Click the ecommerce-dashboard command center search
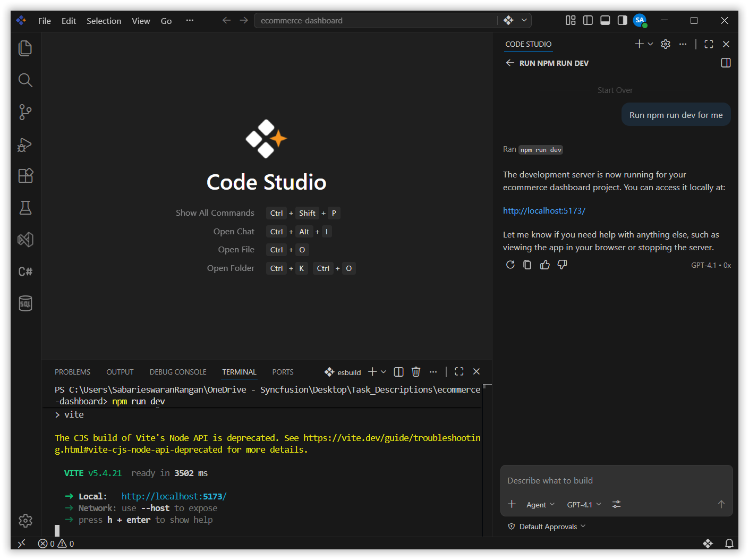 (376, 20)
